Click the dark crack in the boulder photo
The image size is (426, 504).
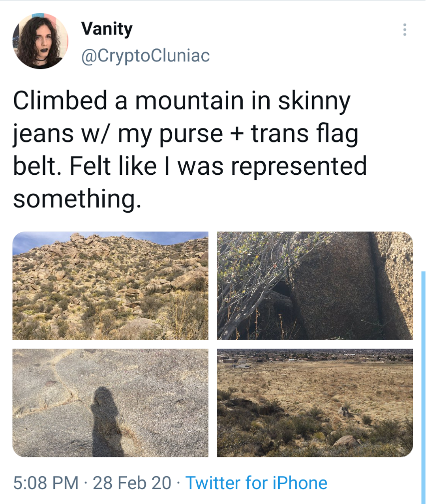pos(376,283)
